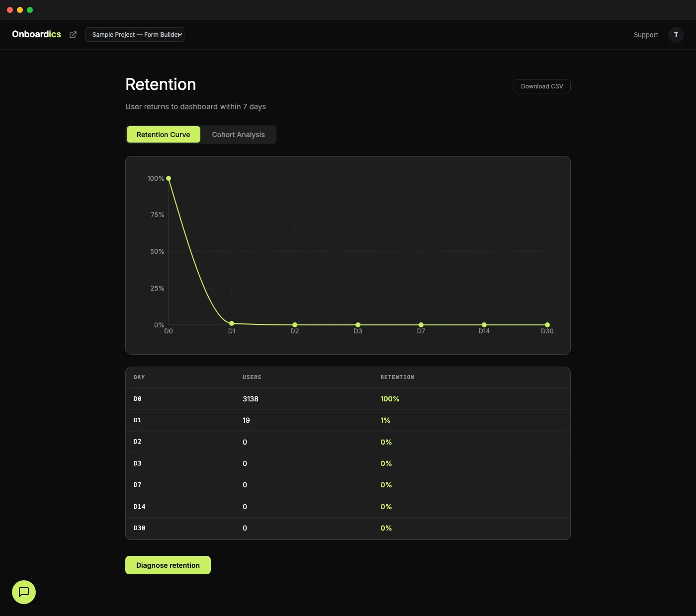
Task: Select the D0 data point on the curve
Action: click(168, 178)
